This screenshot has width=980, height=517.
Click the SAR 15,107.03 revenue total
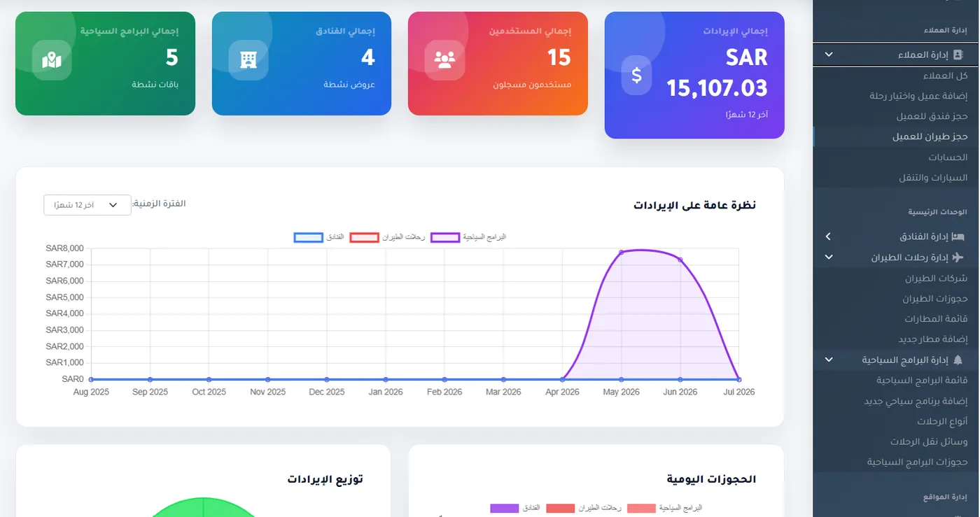point(717,73)
